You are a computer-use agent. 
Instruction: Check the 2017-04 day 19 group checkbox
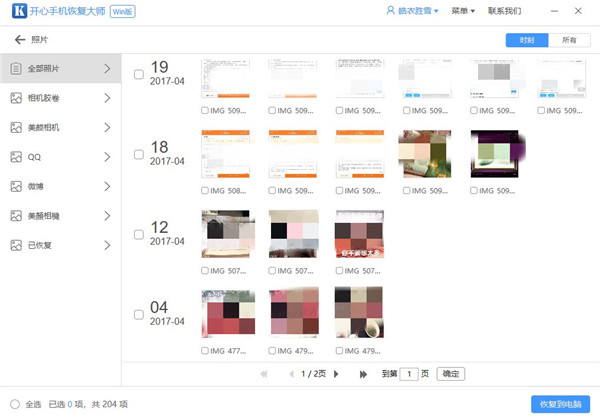139,73
